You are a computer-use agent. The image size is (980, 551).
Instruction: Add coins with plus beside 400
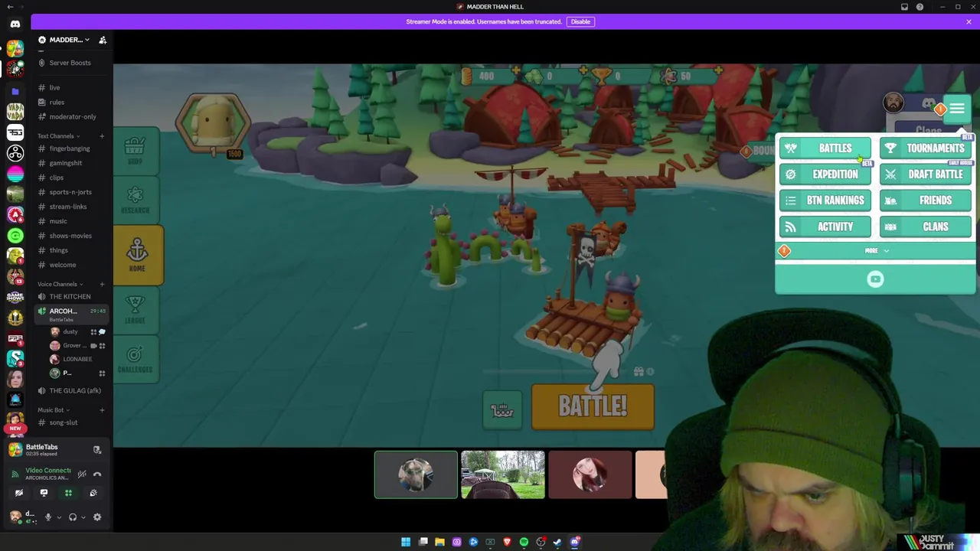coord(516,71)
